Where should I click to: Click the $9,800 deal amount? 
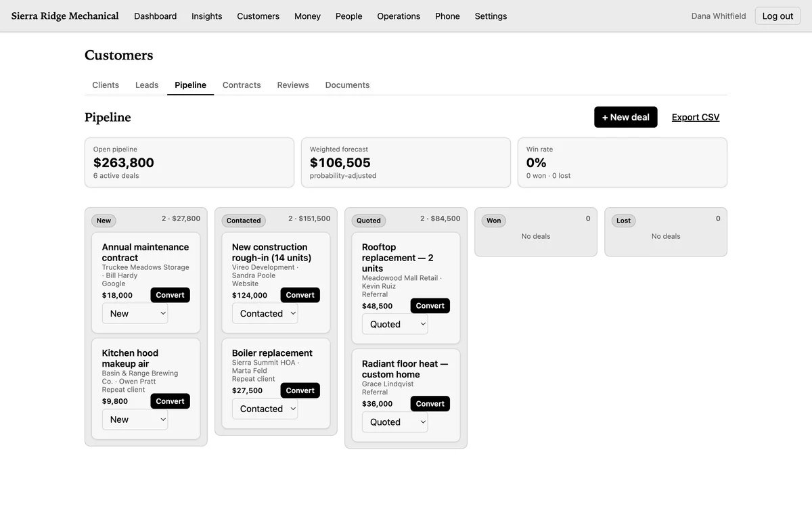coord(115,401)
